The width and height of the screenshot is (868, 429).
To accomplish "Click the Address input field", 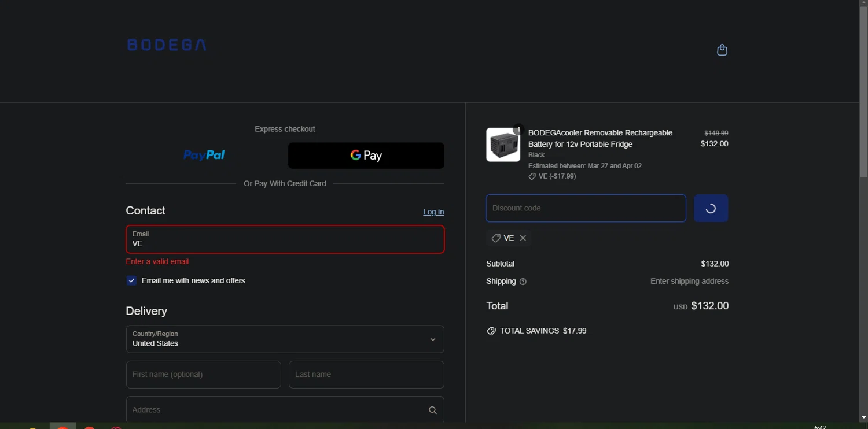I will pyautogui.click(x=285, y=410).
